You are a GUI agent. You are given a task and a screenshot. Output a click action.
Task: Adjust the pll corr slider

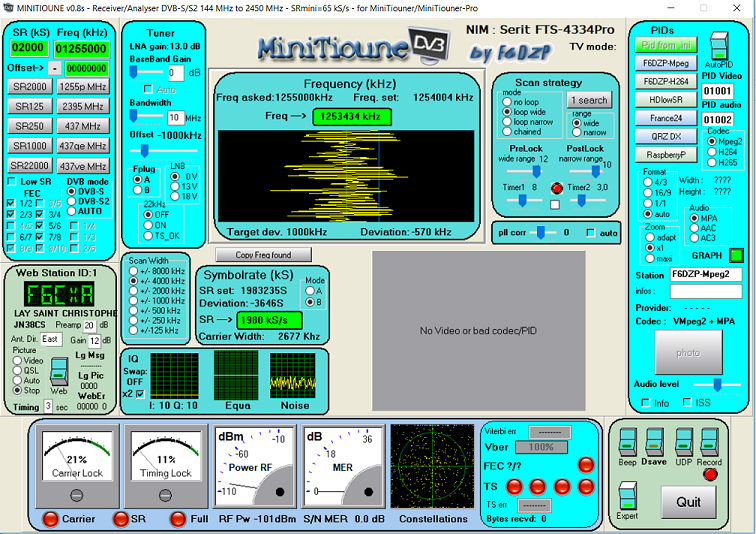tap(540, 233)
